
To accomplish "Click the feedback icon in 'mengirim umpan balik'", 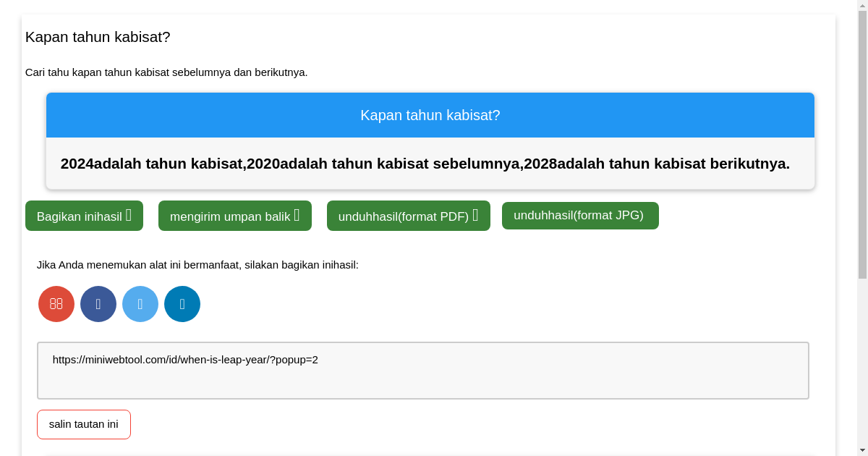I will (297, 215).
